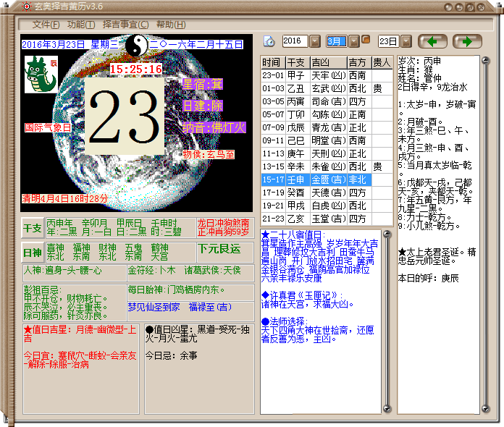Expand the month 3月 dropdown
The height and width of the screenshot is (427, 504).
(x=354, y=41)
